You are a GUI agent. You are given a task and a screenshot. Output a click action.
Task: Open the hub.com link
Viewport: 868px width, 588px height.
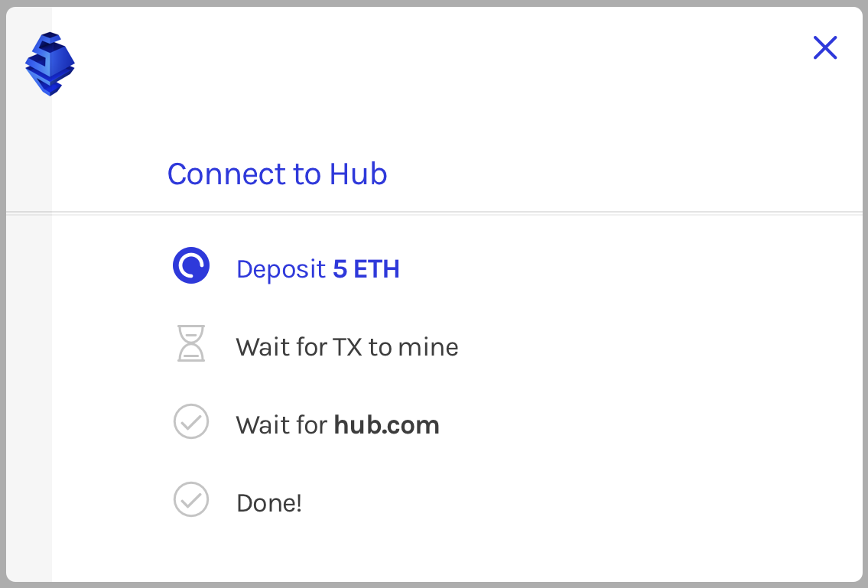point(387,424)
